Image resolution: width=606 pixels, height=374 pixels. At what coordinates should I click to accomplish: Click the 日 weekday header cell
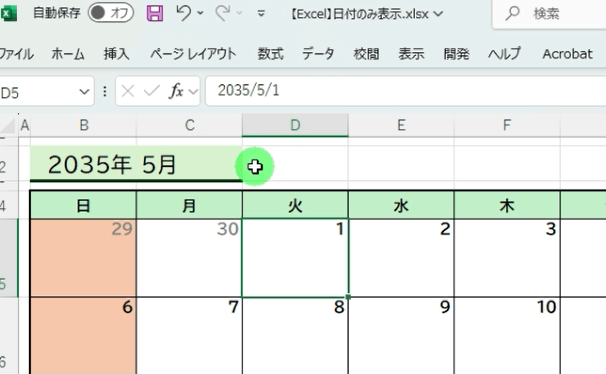[x=83, y=205]
